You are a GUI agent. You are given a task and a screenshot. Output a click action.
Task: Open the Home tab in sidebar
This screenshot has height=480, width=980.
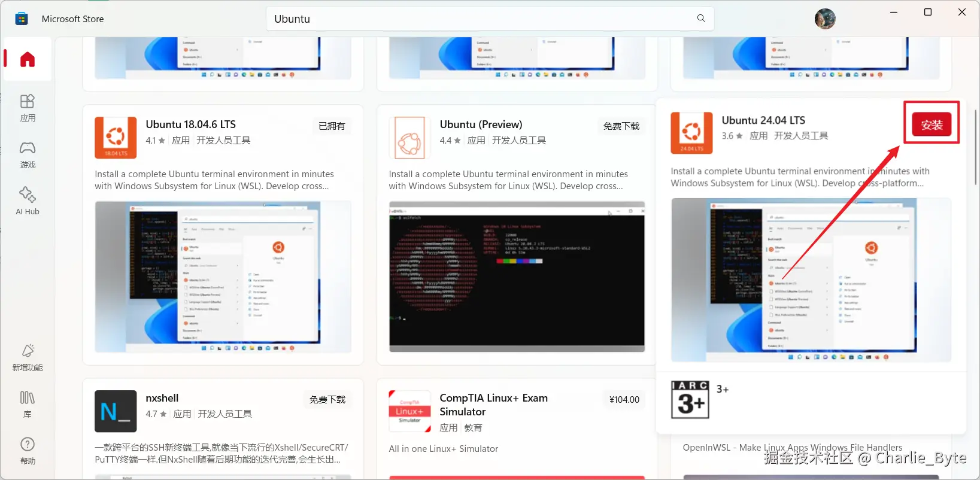pos(28,59)
